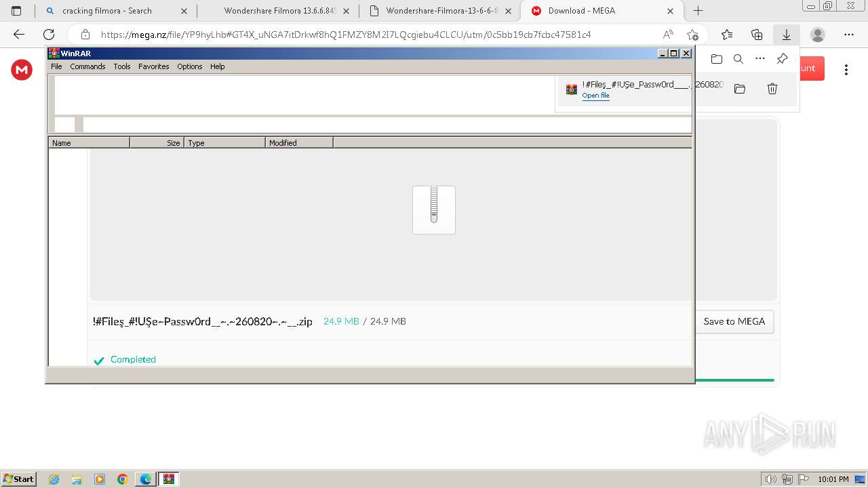868x488 pixels.
Task: Open Edge Settings and more menu
Action: 849,35
